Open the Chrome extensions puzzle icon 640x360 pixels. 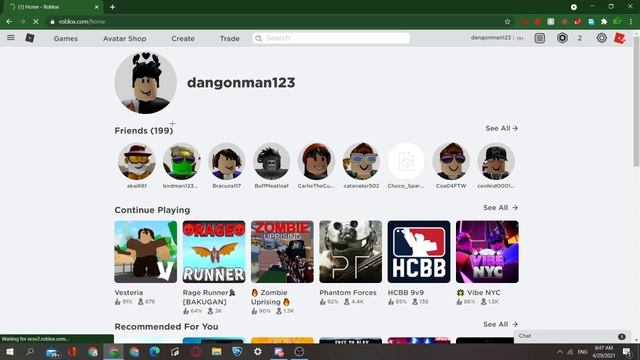(604, 22)
